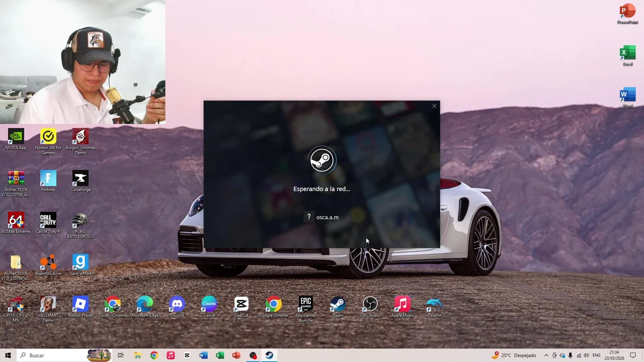Select the Archer TX20E WinRAR archive icon
Screen dimensions: 644x362
[x=16, y=184]
